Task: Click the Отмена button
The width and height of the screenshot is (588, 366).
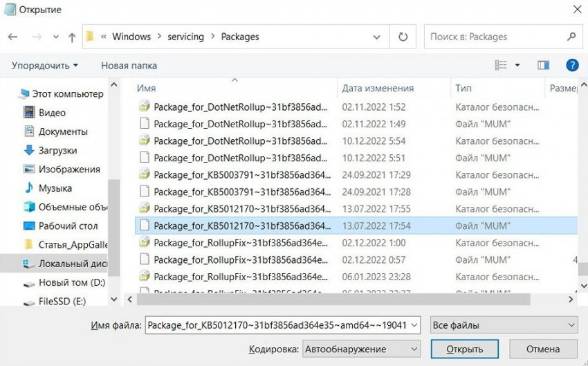Action: click(543, 349)
